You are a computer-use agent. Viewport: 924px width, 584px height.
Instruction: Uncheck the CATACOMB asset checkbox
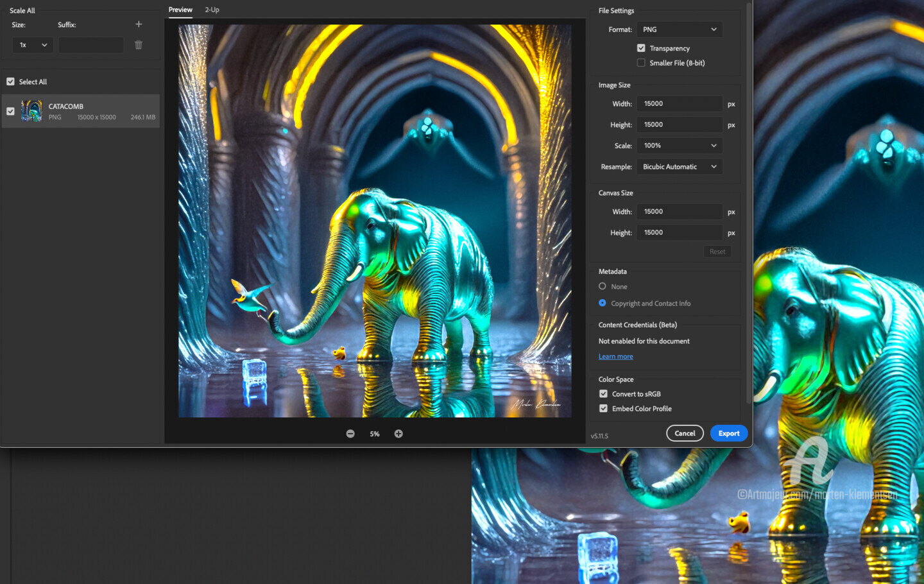click(x=10, y=111)
